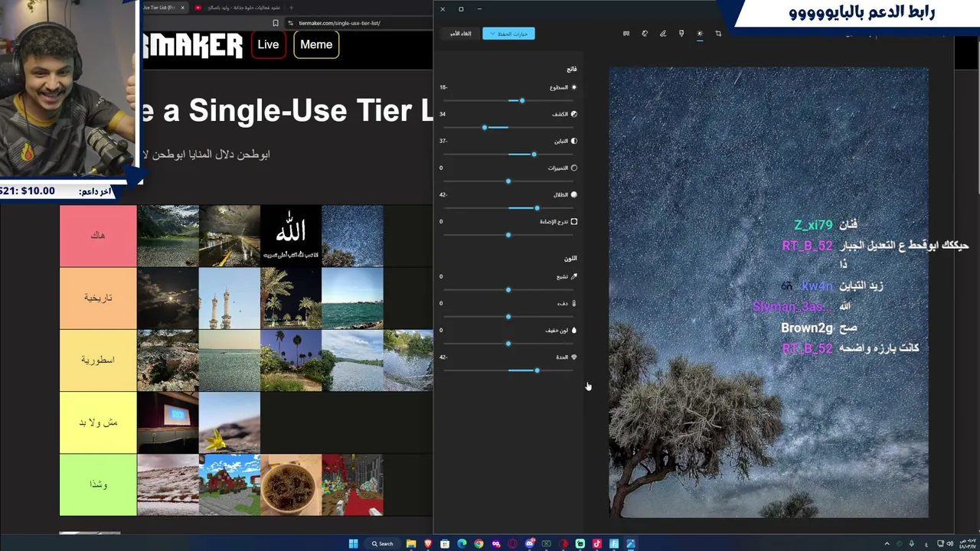The height and width of the screenshot is (551, 980).
Task: Open File Explorer from the taskbar
Action: click(411, 544)
